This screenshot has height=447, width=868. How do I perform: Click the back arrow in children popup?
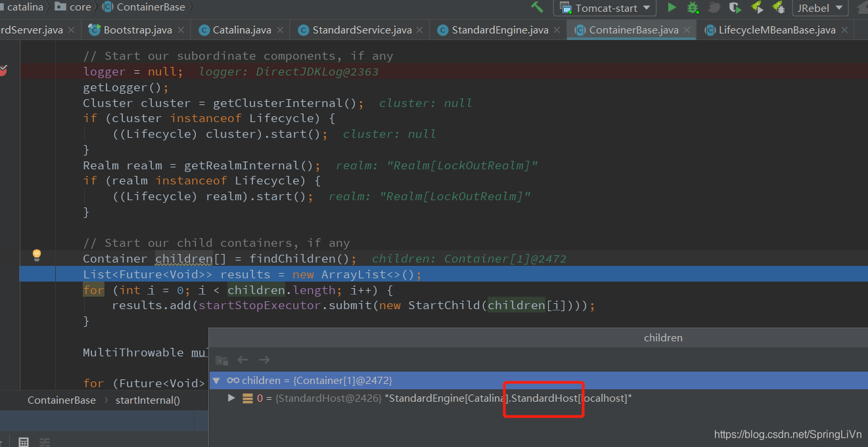[x=242, y=360]
